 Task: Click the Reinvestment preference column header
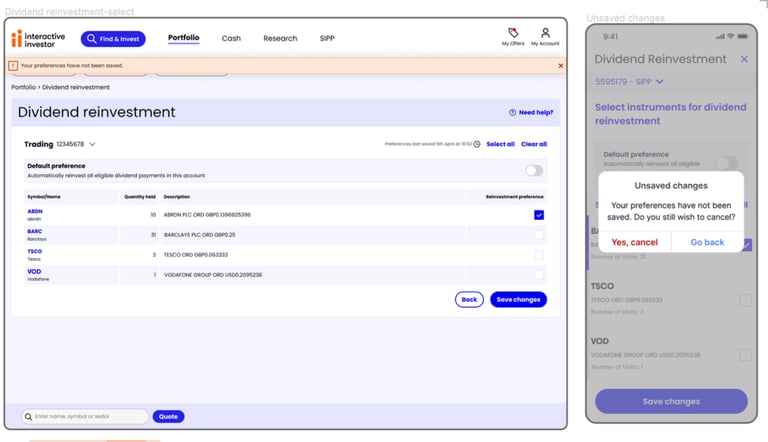[514, 196]
